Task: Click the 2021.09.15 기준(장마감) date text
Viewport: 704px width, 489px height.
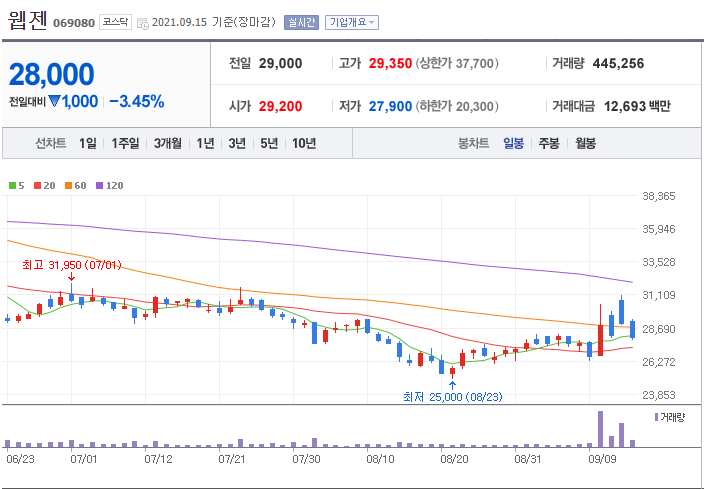Action: pos(213,22)
